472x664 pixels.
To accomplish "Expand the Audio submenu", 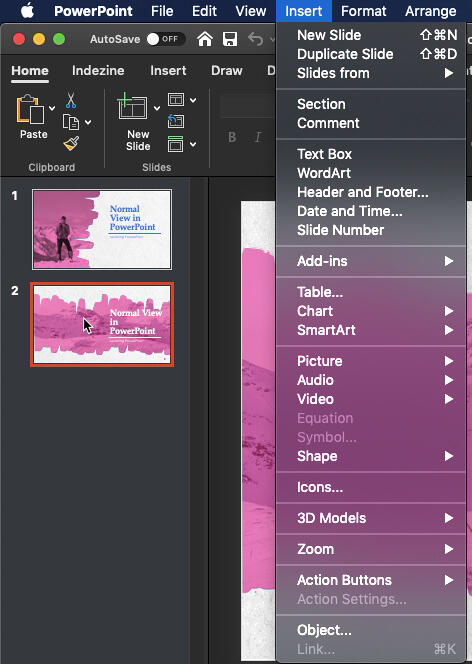I will 371,380.
